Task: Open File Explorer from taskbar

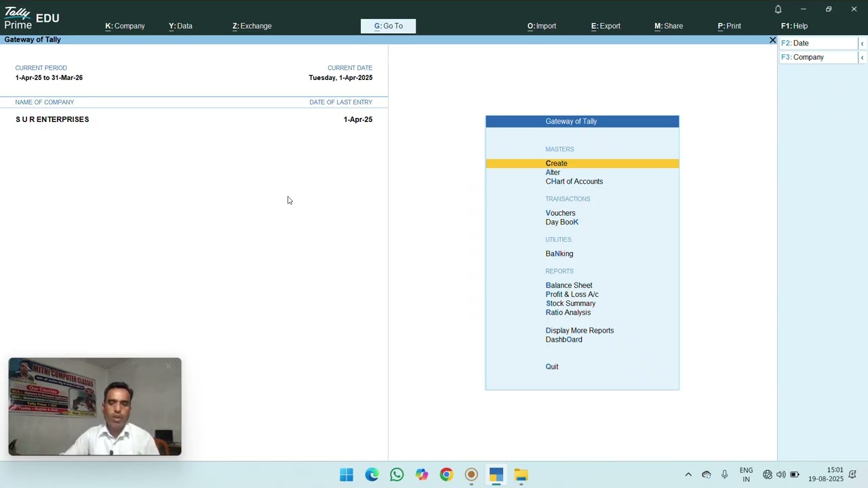Action: [521, 474]
